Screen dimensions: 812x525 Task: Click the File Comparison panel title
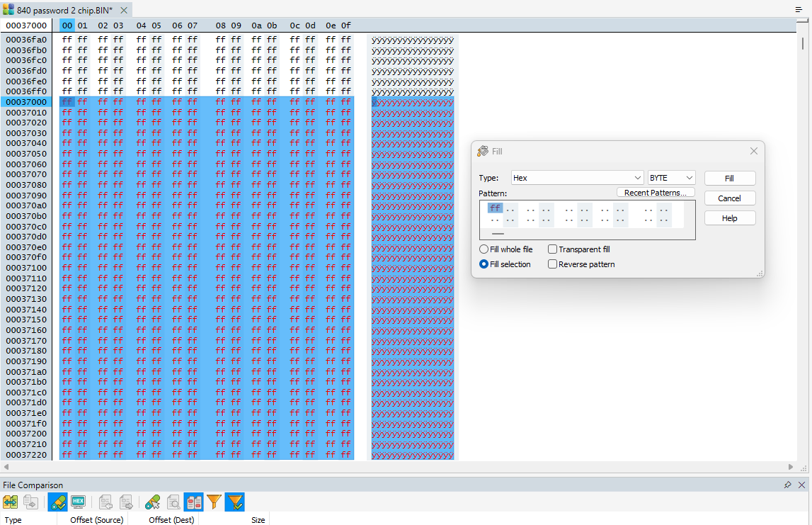coord(33,485)
